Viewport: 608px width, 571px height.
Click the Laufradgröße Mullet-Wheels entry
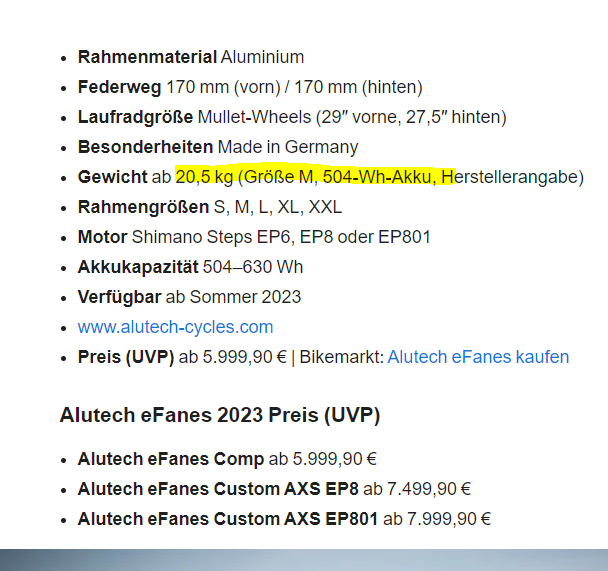(x=292, y=117)
